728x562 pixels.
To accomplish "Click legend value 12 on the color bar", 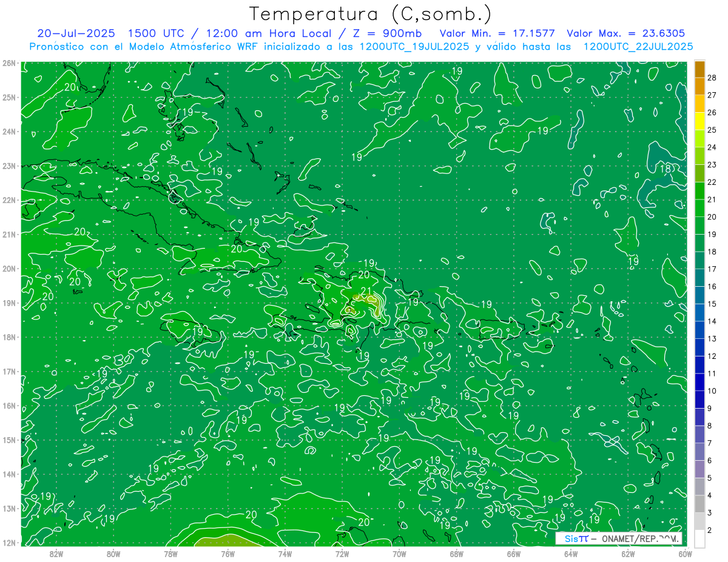I will tap(712, 356).
